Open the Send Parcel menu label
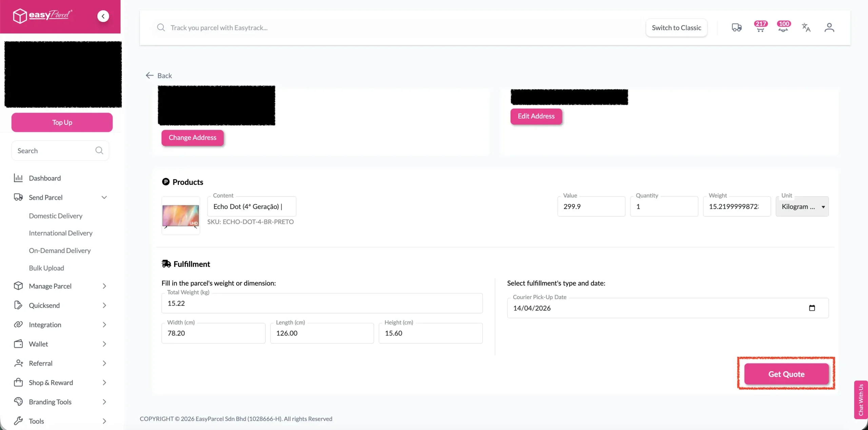 [x=46, y=197]
